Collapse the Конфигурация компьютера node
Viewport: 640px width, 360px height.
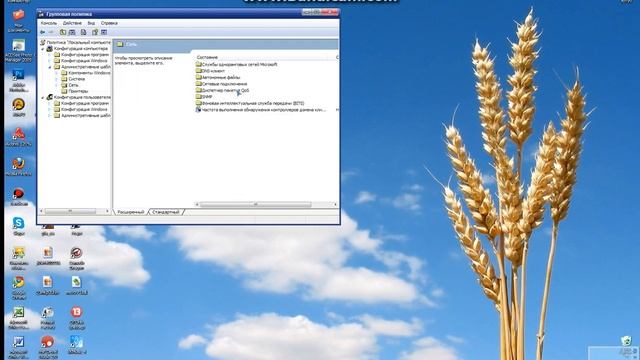[x=43, y=49]
